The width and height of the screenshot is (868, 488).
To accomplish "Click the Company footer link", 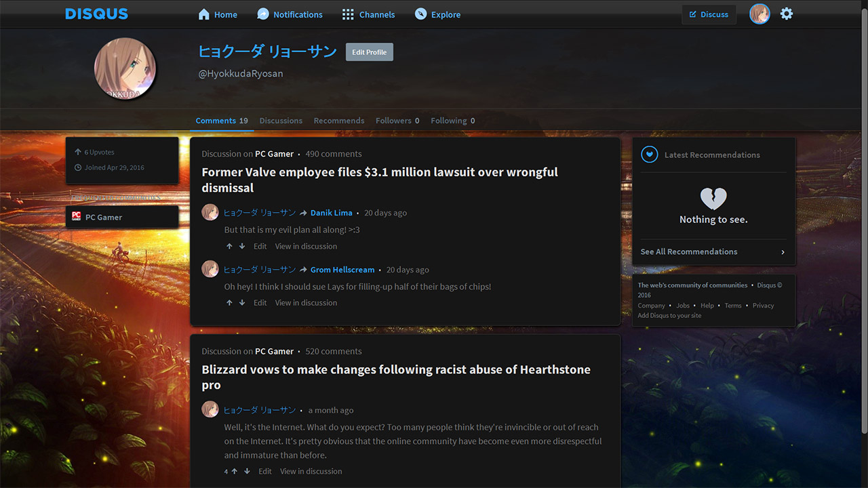I will 651,306.
